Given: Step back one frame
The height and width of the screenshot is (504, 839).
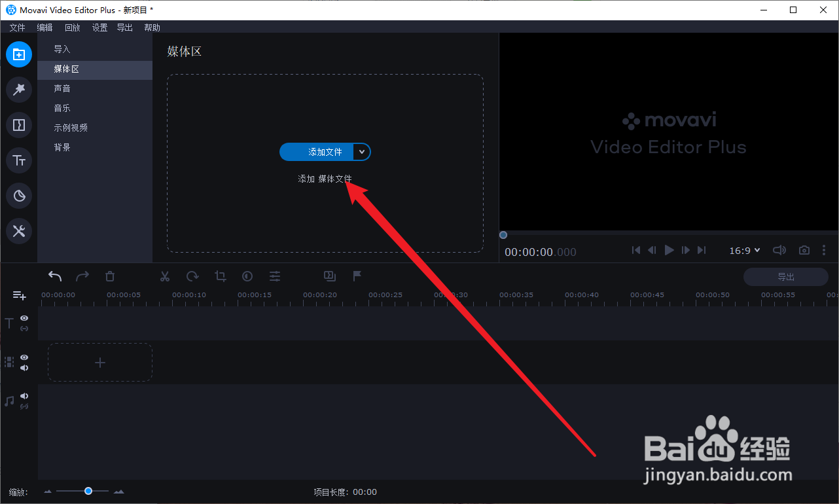Looking at the screenshot, I should click(652, 250).
